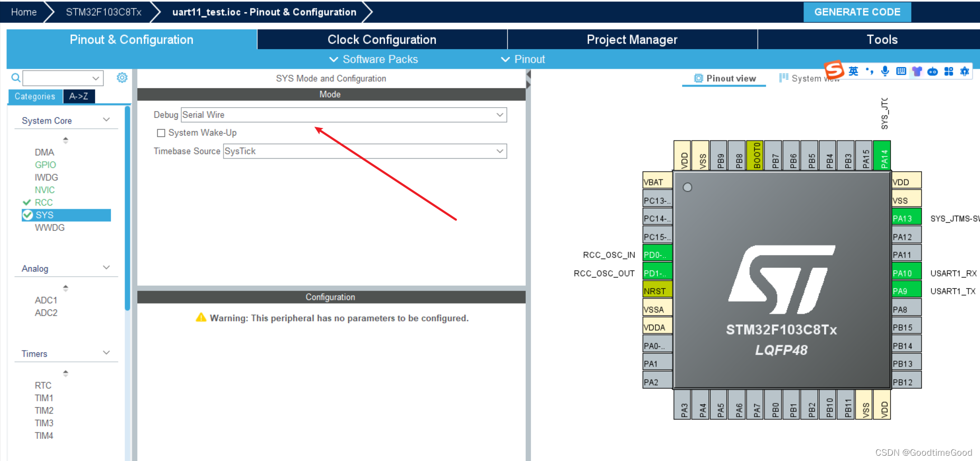Select IWDG in System Core list
Viewport: 980px width, 461px height.
tap(46, 177)
